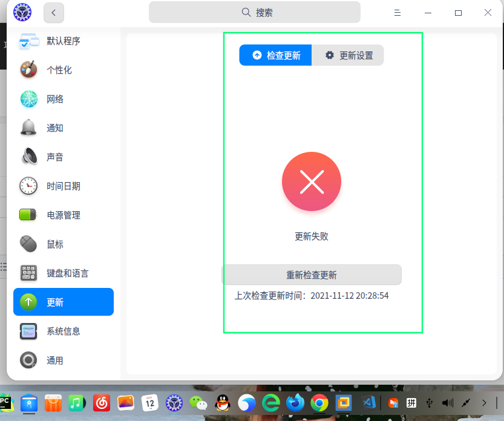Click the 重新检查更新 (Recheck Updates) button
Screen dimensions: 504x421
312,275
